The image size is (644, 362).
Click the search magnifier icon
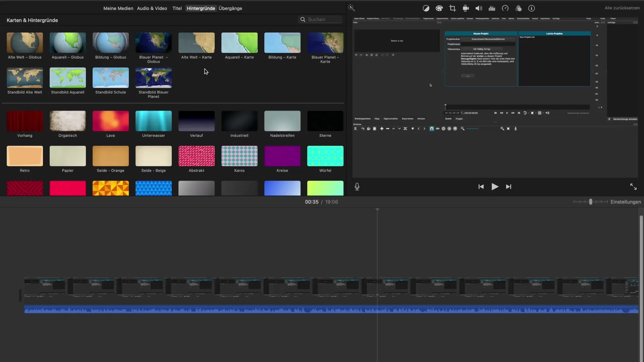tap(303, 19)
